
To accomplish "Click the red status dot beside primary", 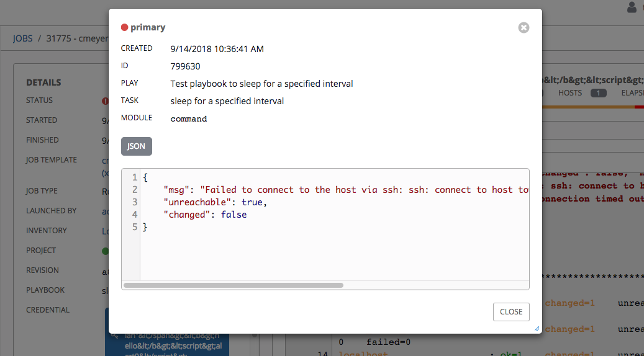I will pos(124,27).
